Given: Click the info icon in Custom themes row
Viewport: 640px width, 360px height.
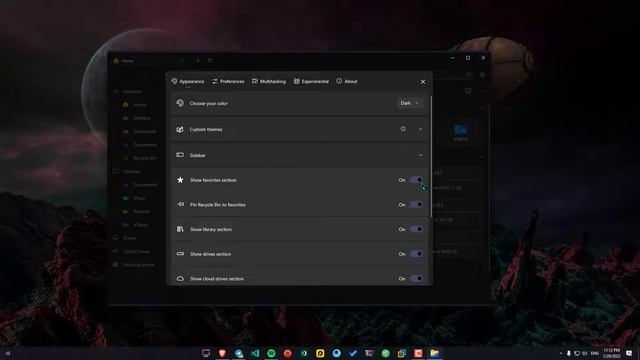Looking at the screenshot, I should [403, 129].
